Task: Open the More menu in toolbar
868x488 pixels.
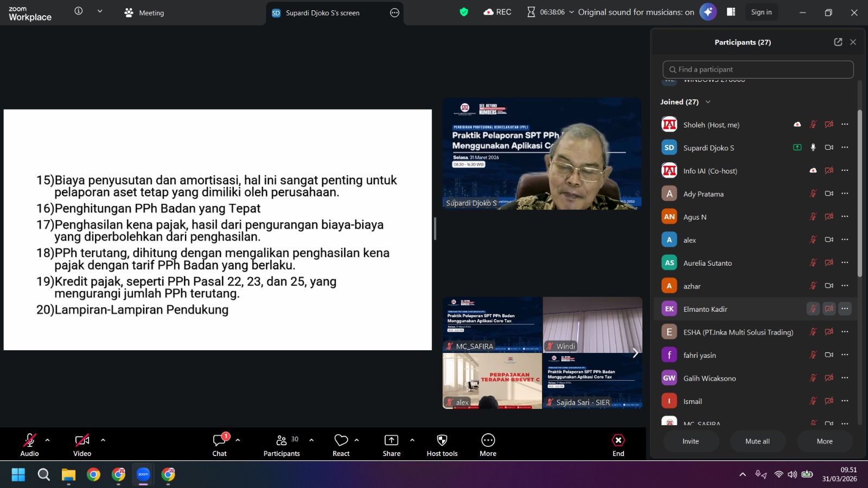Action: [x=488, y=445]
